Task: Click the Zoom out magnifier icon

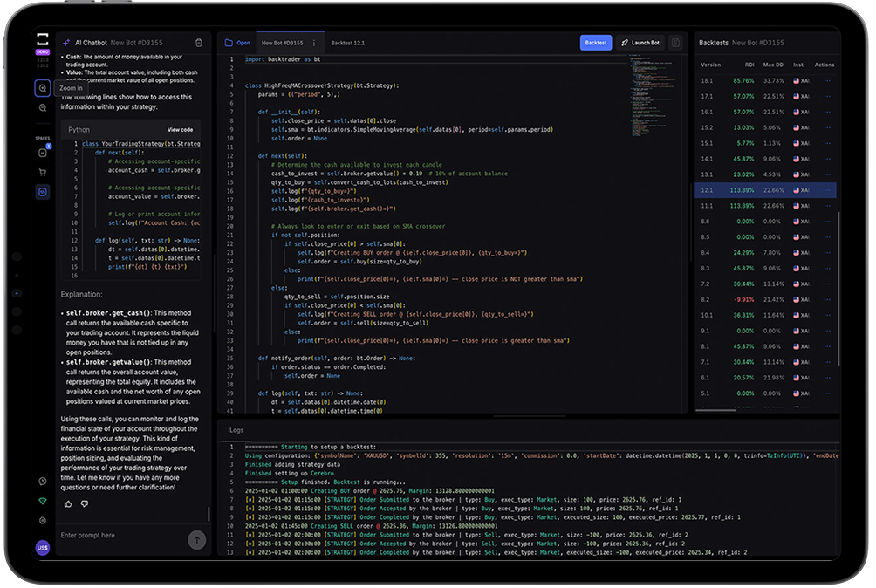Action: pyautogui.click(x=43, y=107)
